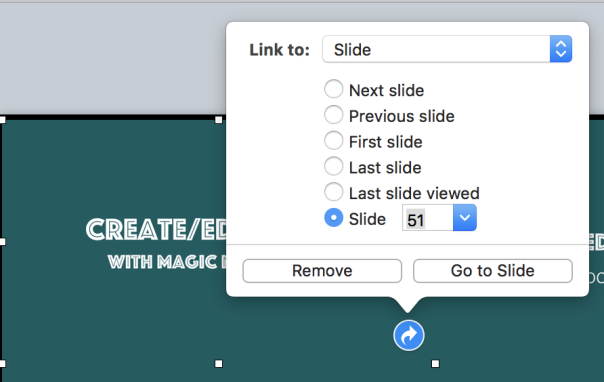
Task: Select the Previous slide radio button
Action: (x=334, y=115)
